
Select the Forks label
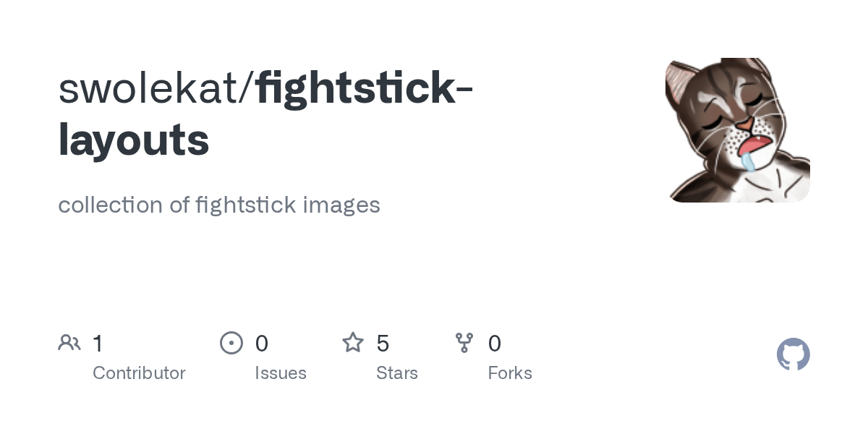tap(510, 373)
